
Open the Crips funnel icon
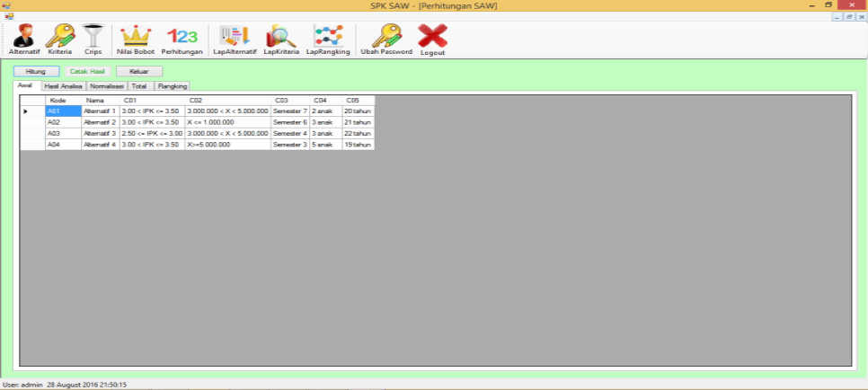[93, 40]
